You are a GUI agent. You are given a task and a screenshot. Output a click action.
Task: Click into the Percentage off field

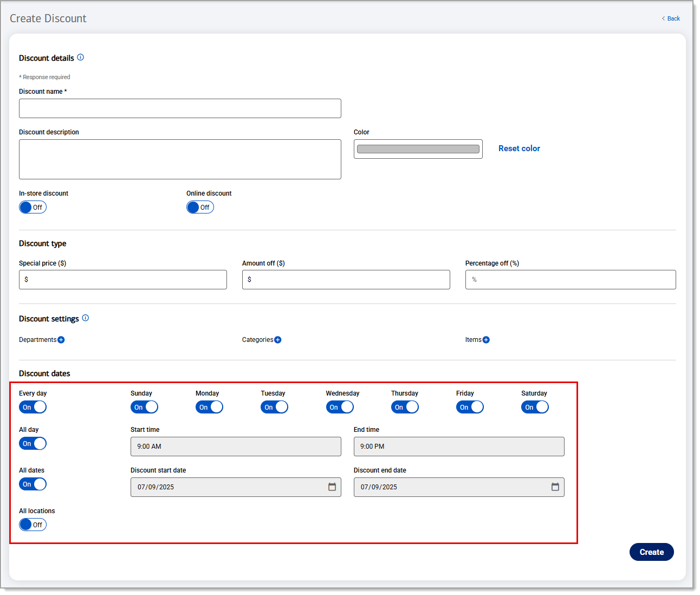click(571, 280)
